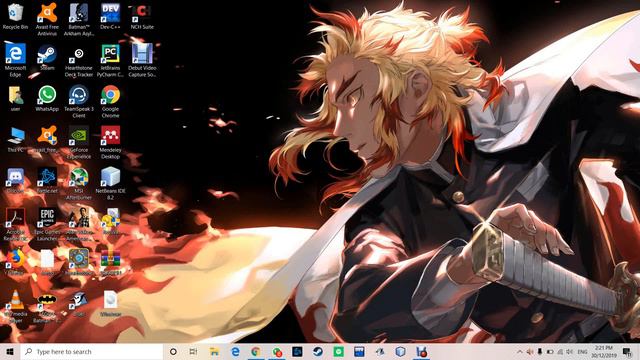640x360 pixels.
Task: Open Microsoft Edge desktop shortcut
Action: coord(15,60)
